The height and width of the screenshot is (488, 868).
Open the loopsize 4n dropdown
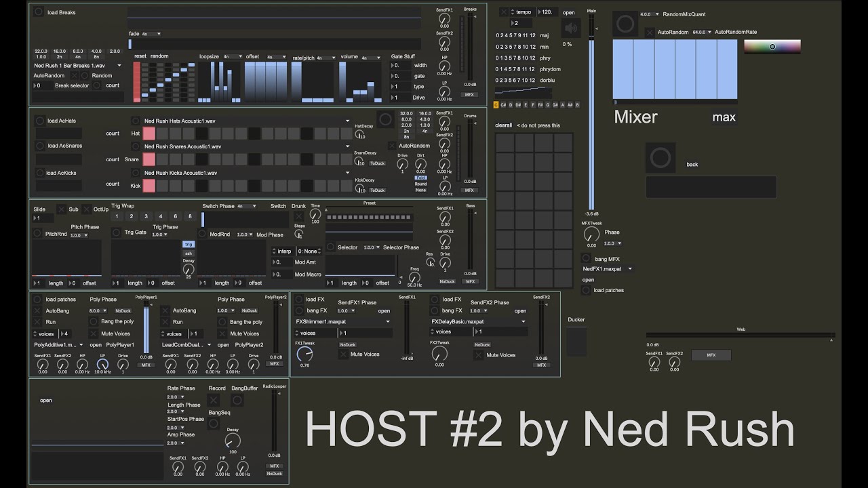click(x=233, y=58)
